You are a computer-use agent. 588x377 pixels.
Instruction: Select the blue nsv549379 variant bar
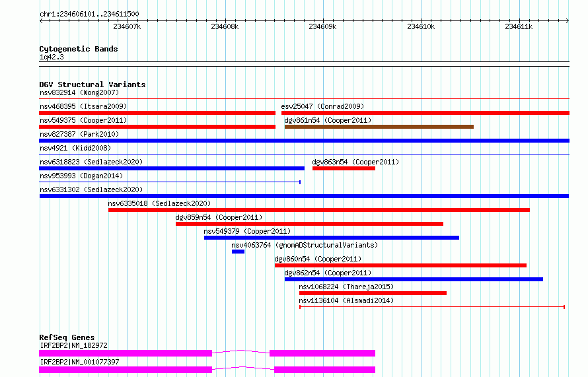tap(332, 238)
